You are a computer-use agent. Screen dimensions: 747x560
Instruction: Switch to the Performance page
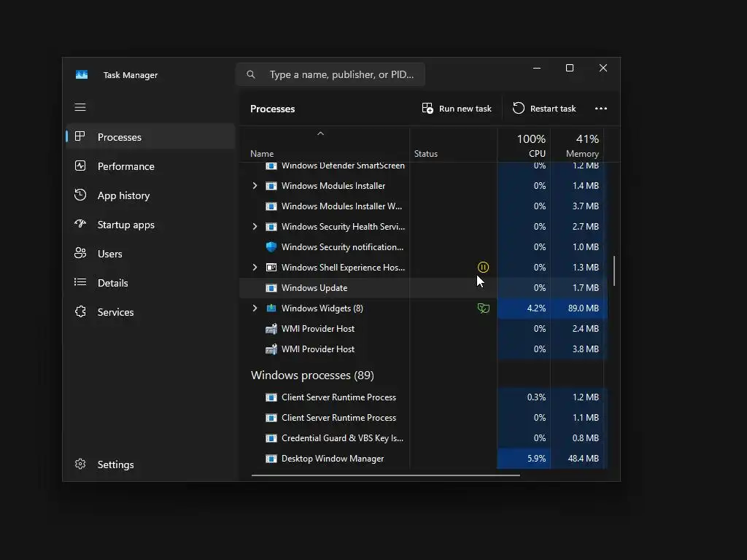coord(150,166)
